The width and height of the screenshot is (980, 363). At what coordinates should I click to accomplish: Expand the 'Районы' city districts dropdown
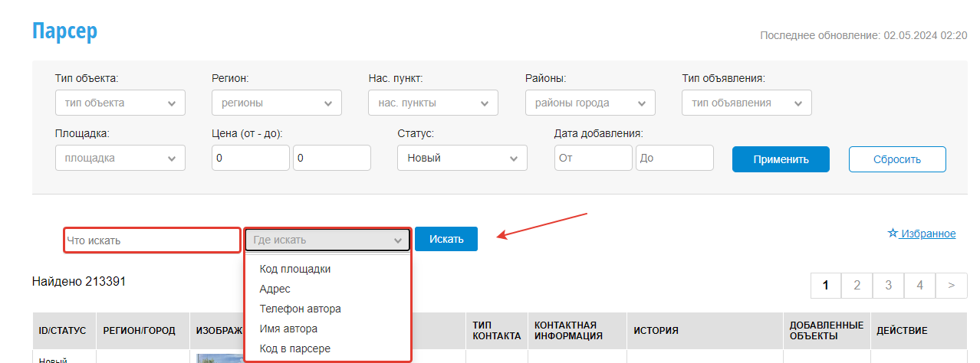(x=590, y=103)
